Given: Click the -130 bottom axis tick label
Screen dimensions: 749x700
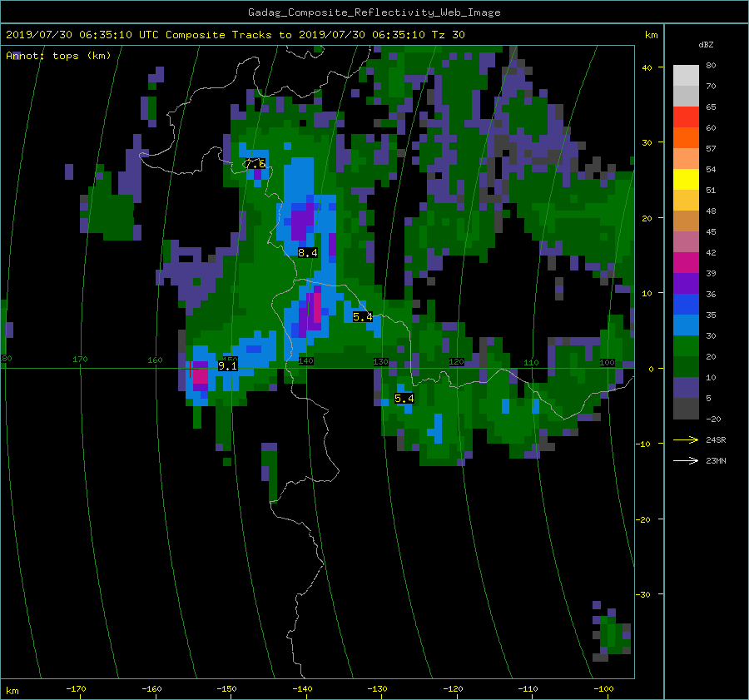Looking at the screenshot, I should tap(377, 689).
